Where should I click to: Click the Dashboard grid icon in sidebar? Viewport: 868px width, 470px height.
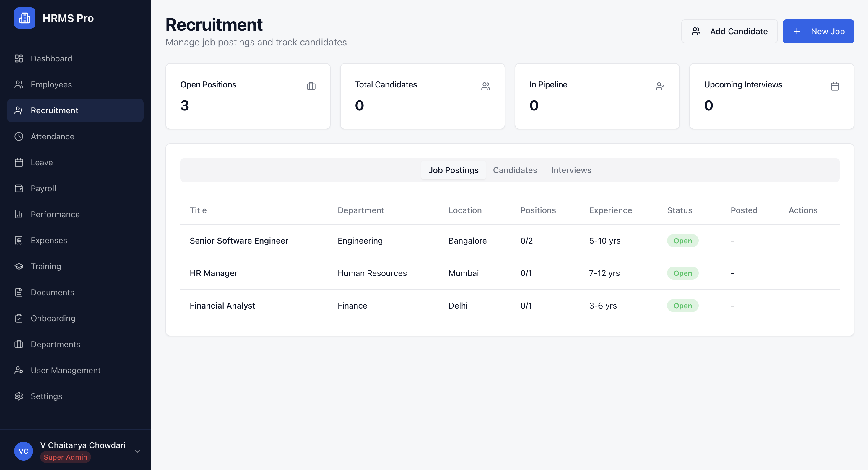coord(19,58)
